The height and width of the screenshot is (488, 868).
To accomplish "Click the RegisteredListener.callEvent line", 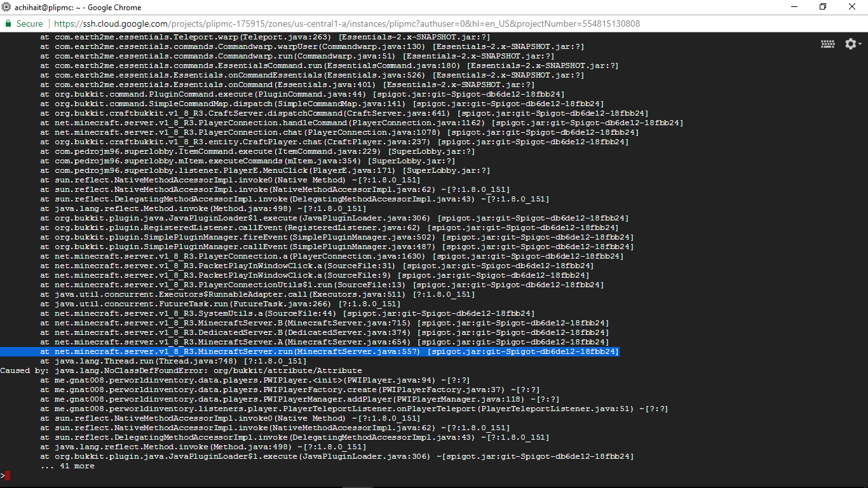I will coord(329,227).
